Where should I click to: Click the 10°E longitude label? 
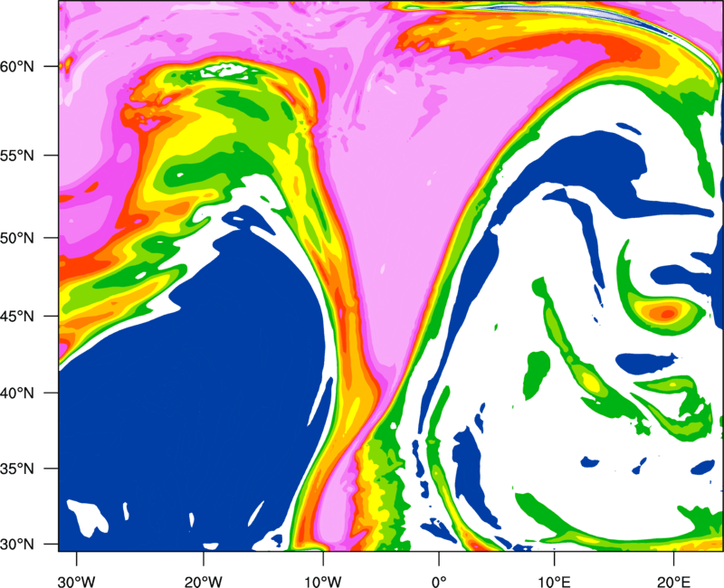[554, 582]
